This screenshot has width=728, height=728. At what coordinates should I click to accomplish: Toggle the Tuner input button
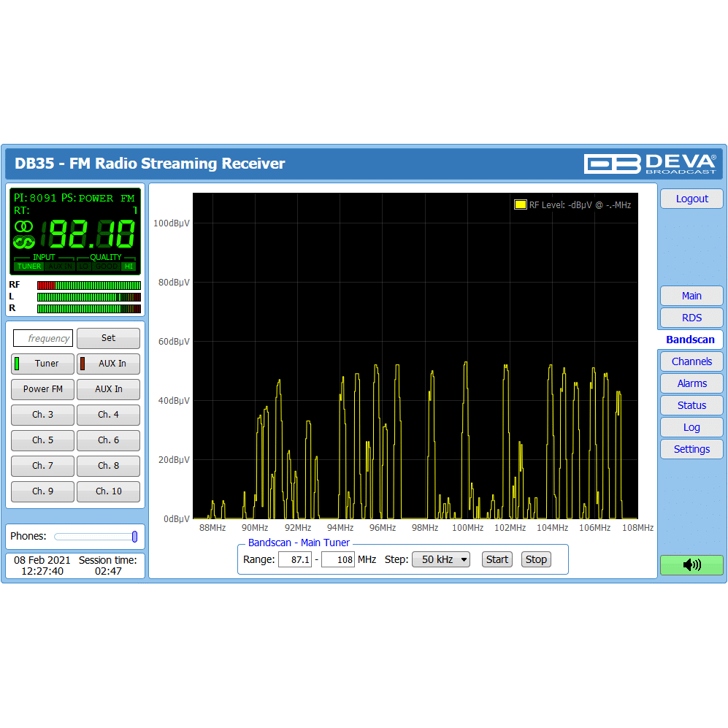[x=42, y=364]
